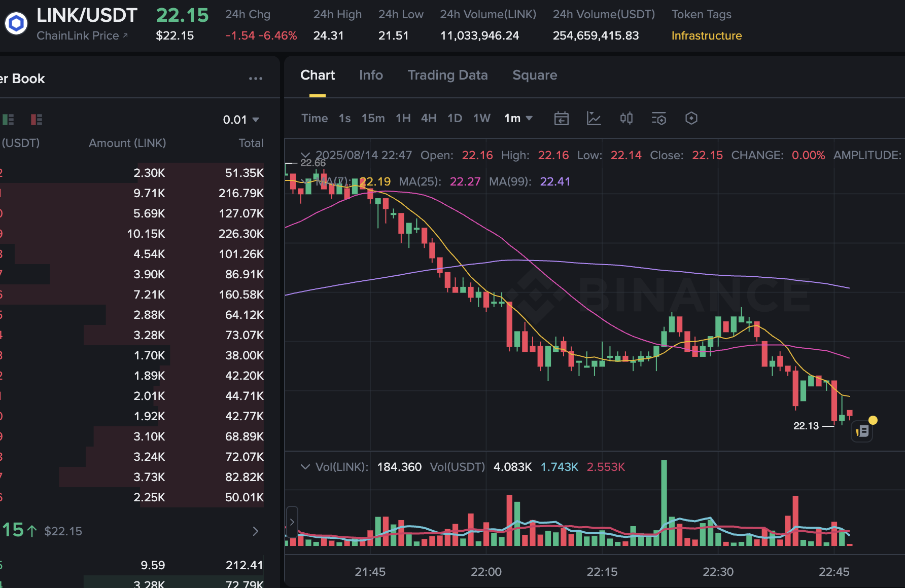Select the 4H interval
The image size is (905, 588).
coord(429,119)
